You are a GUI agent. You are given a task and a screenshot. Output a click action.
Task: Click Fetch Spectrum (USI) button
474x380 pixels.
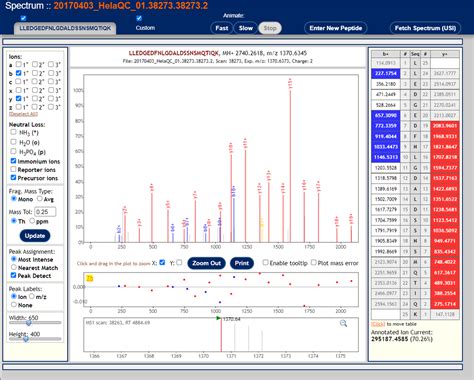[425, 28]
